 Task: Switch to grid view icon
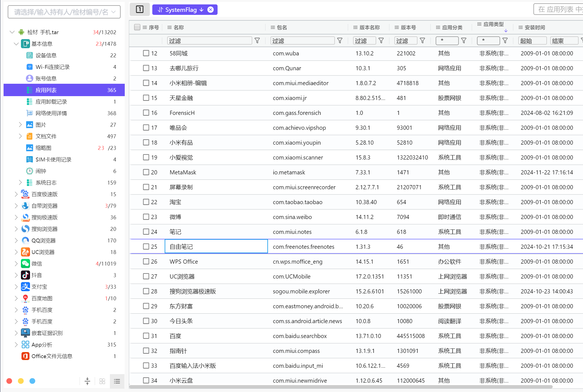(x=102, y=381)
